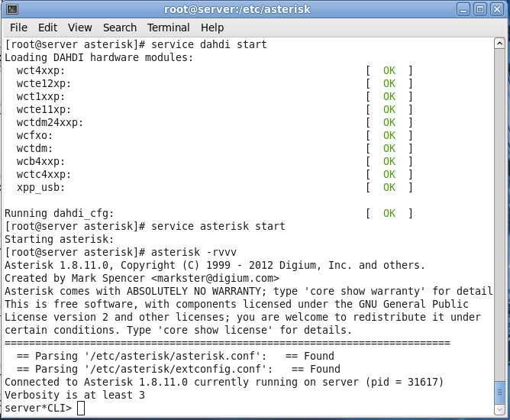The width and height of the screenshot is (510, 420).
Task: Minimize the terminal window
Action: tap(463, 9)
